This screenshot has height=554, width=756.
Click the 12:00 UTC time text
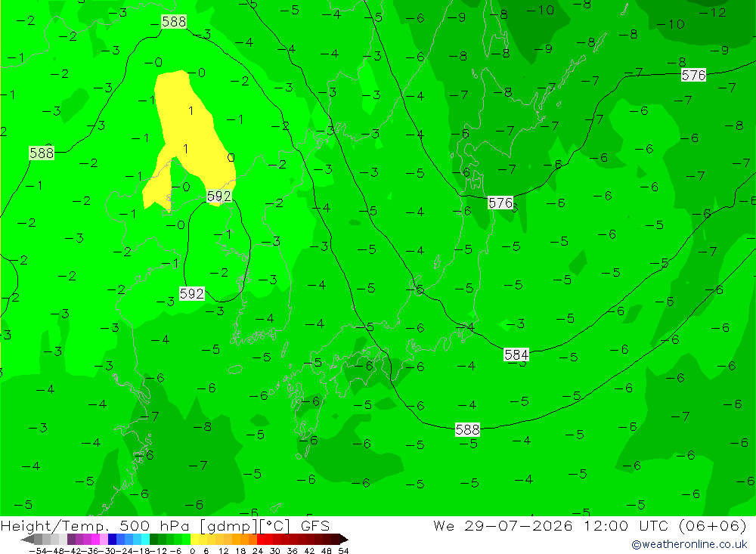[626, 525]
